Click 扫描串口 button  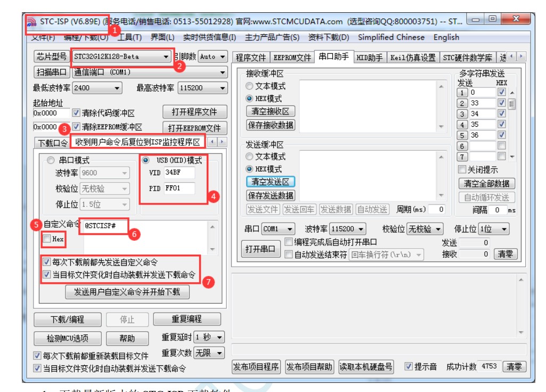[x=52, y=72]
